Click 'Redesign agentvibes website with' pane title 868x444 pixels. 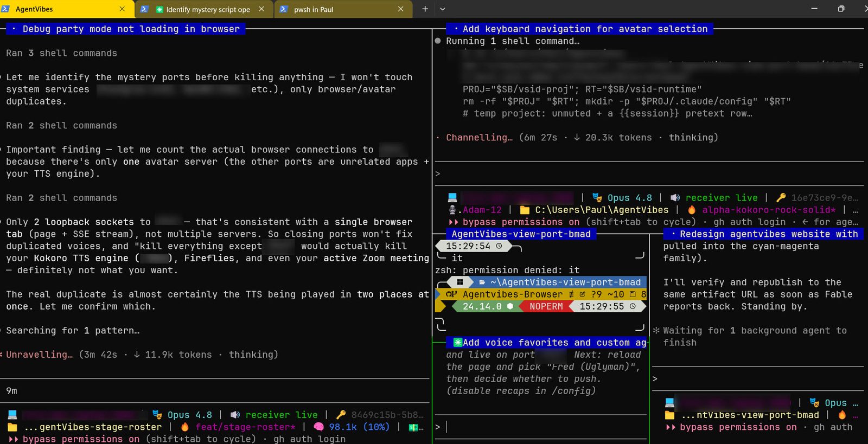click(763, 234)
